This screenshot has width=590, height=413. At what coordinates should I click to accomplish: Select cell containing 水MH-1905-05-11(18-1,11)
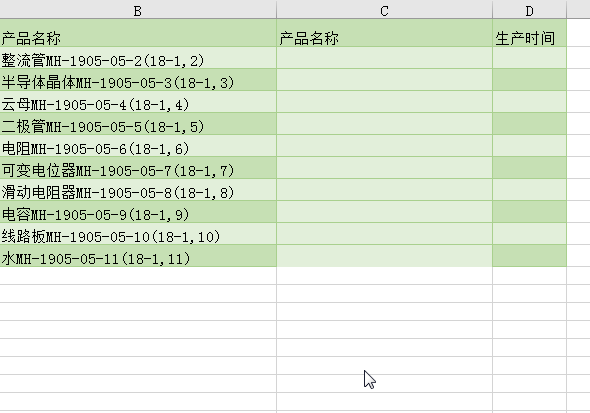138,256
